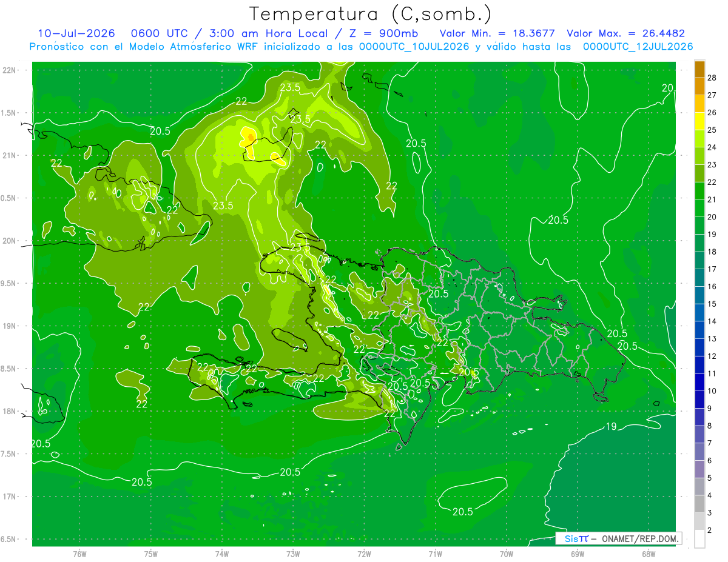Click the "69W" longitude axis label
The image size is (728, 562).
pyautogui.click(x=577, y=554)
